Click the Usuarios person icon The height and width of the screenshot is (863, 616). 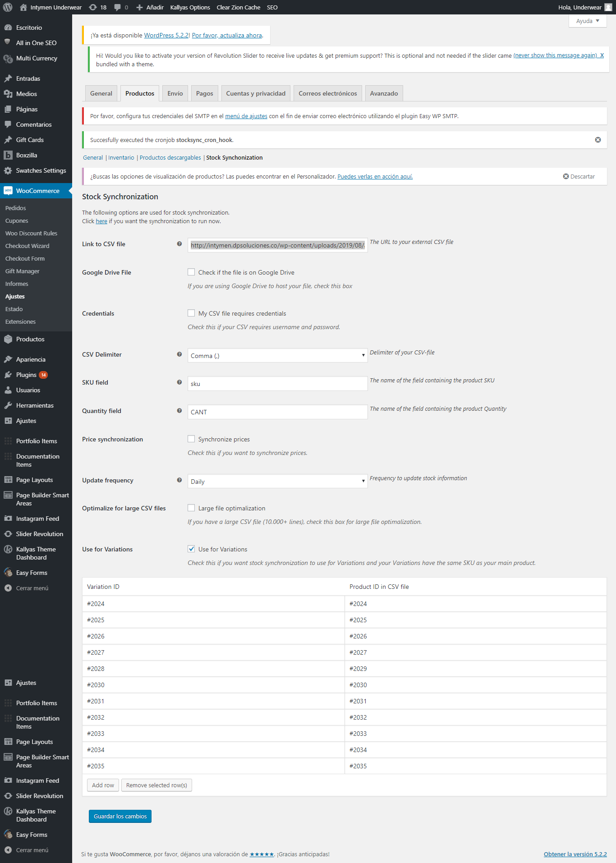point(8,390)
